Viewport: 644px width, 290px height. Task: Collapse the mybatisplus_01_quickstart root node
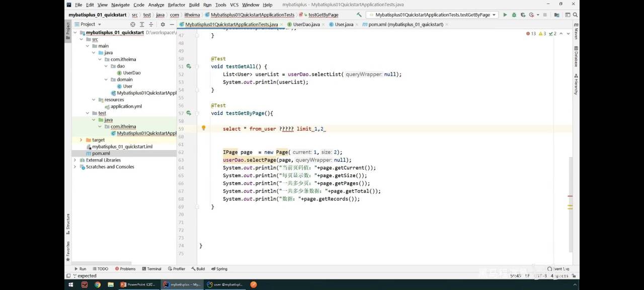click(75, 32)
